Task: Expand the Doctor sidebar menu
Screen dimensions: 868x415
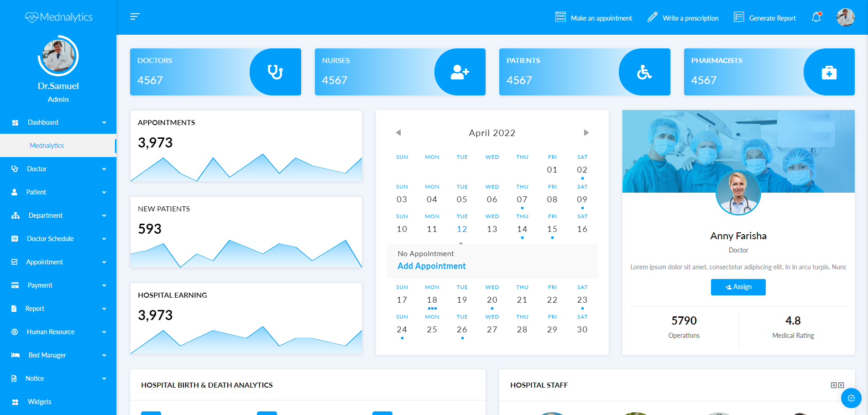Action: 58,169
